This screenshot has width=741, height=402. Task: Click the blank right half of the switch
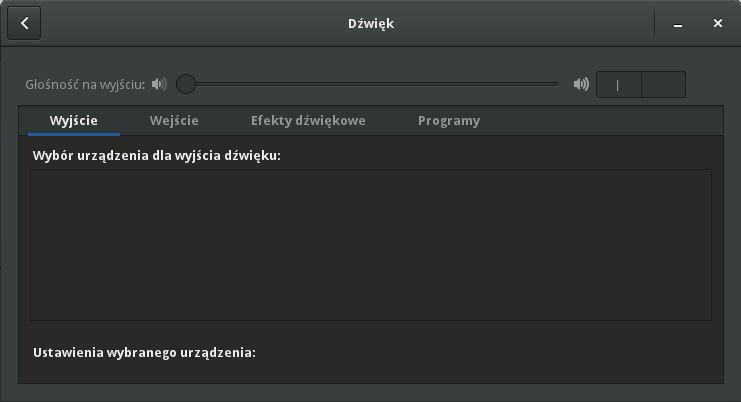pyautogui.click(x=663, y=84)
